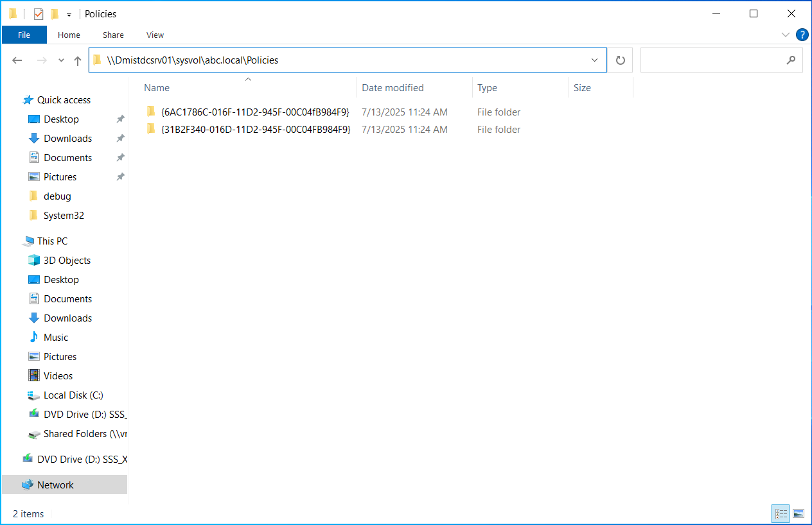812x525 pixels.
Task: Click the New folder quick access toolbar icon
Action: click(x=55, y=14)
